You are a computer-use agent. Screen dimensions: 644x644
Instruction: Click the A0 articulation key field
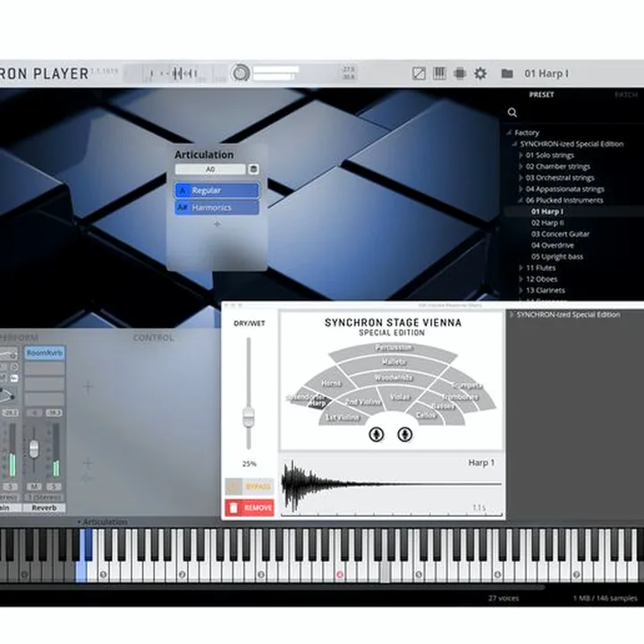point(210,169)
